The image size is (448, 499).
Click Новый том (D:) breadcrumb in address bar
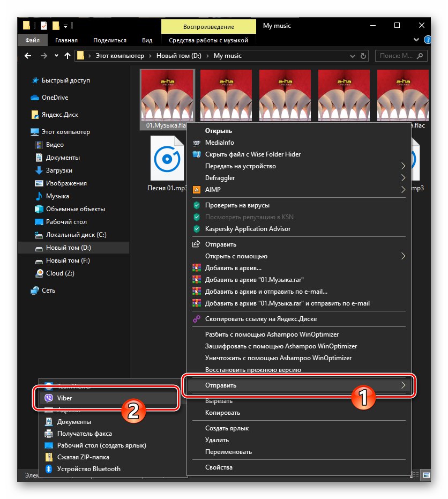pyautogui.click(x=179, y=56)
